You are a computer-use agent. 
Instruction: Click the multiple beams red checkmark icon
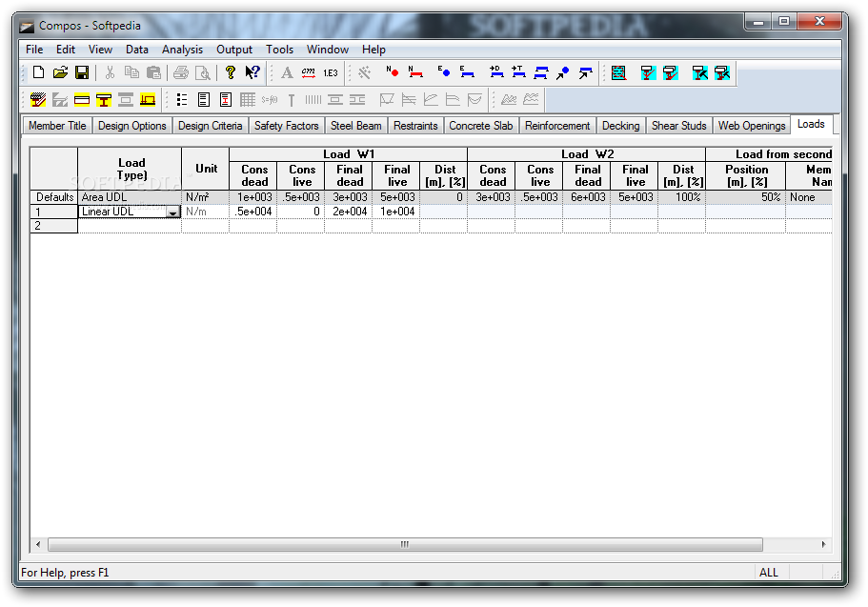tap(671, 72)
